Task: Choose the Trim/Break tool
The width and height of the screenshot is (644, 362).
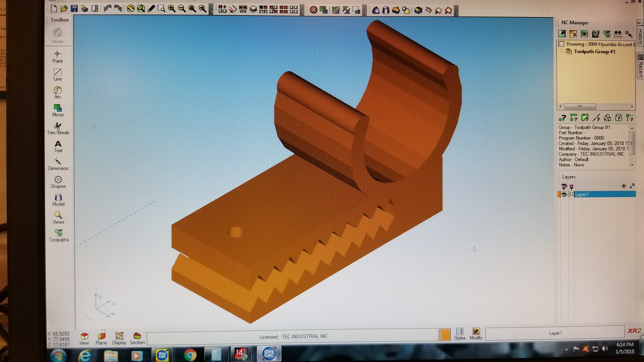Action: 58,128
